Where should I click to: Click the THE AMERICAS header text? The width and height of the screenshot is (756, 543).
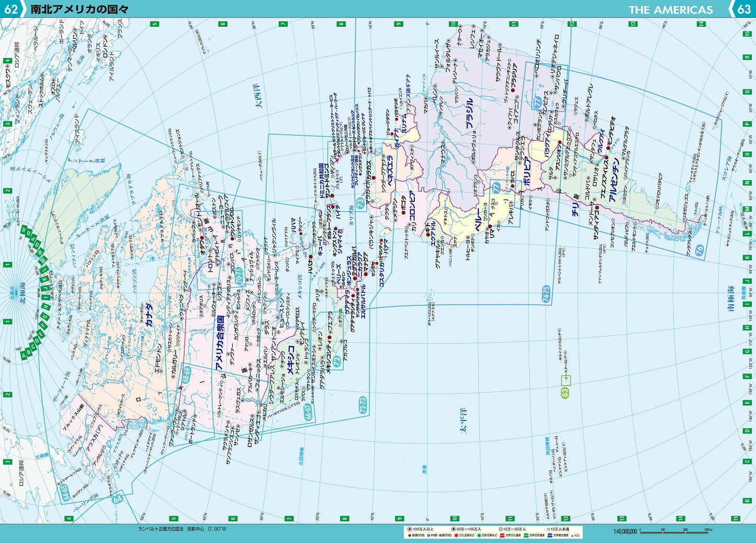[x=670, y=9]
